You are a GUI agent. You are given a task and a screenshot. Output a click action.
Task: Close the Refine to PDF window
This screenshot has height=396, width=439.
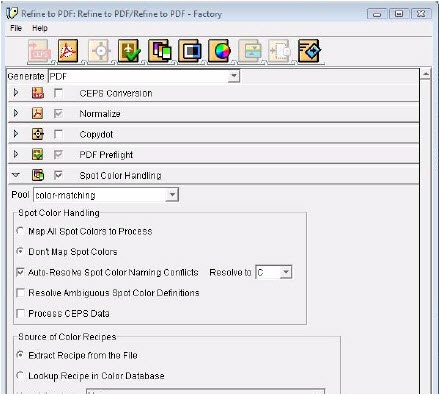pyautogui.click(x=421, y=14)
